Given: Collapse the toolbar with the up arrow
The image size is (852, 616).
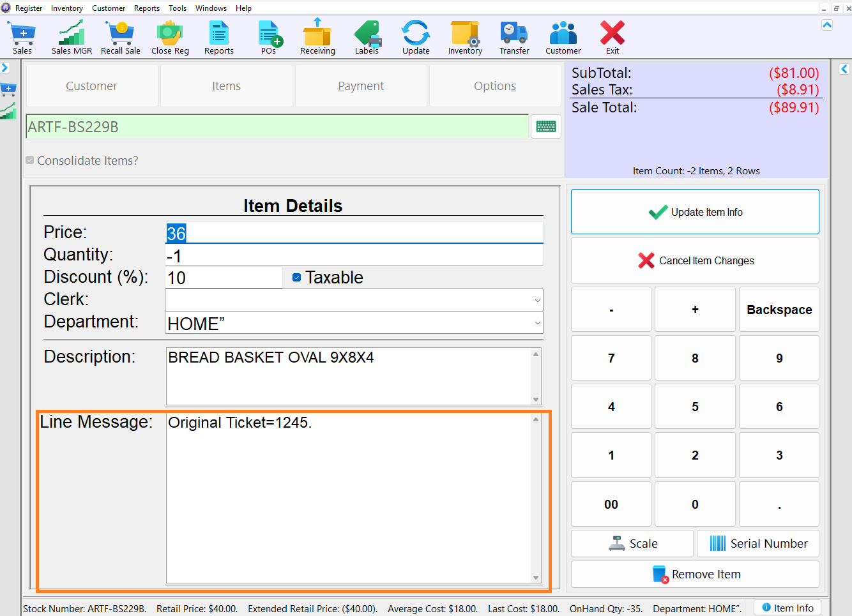Looking at the screenshot, I should click(827, 25).
